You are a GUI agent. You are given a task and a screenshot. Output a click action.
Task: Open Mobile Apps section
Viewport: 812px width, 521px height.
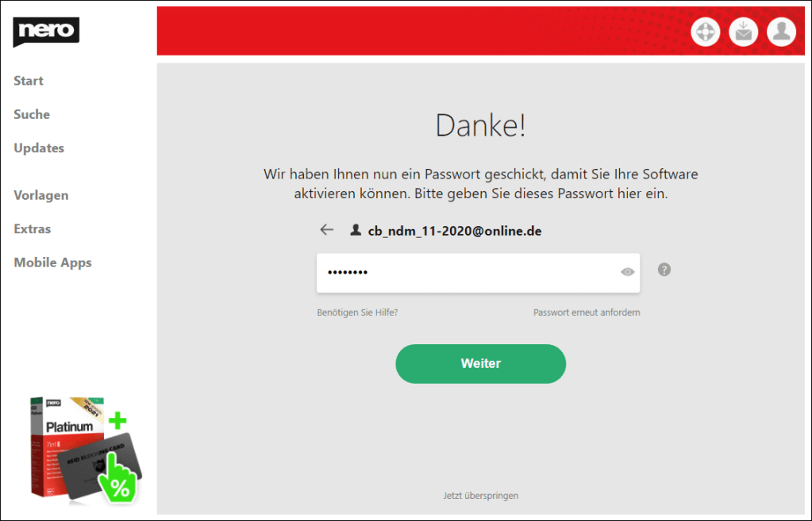[x=52, y=262]
